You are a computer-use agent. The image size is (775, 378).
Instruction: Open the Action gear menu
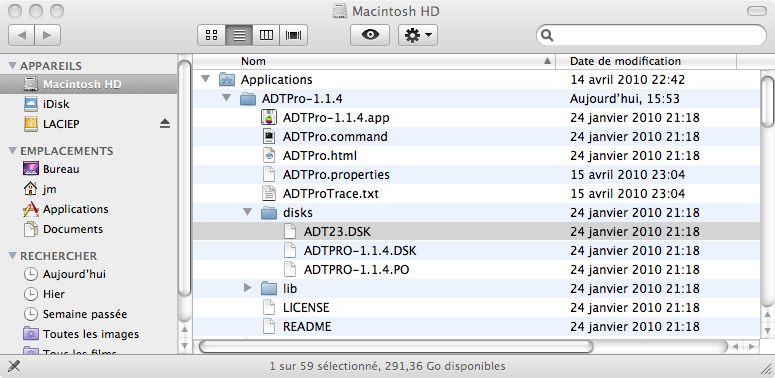(x=418, y=35)
